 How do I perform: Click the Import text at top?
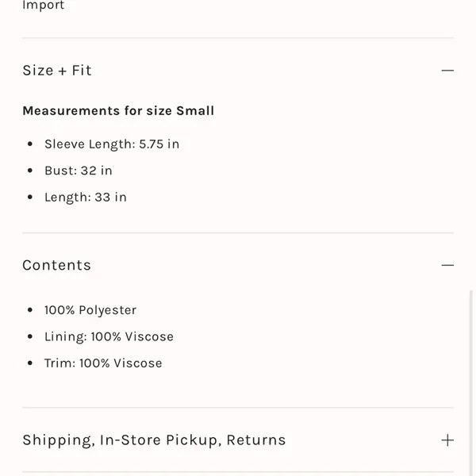[x=44, y=6]
